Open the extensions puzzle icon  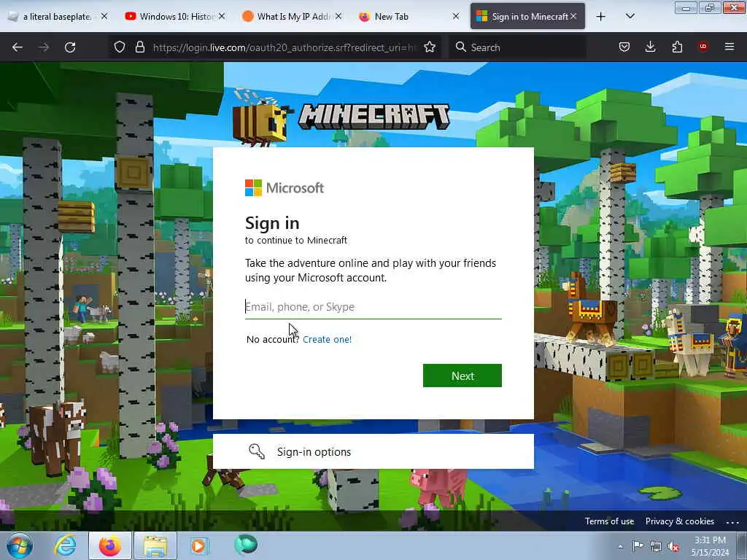click(x=677, y=47)
